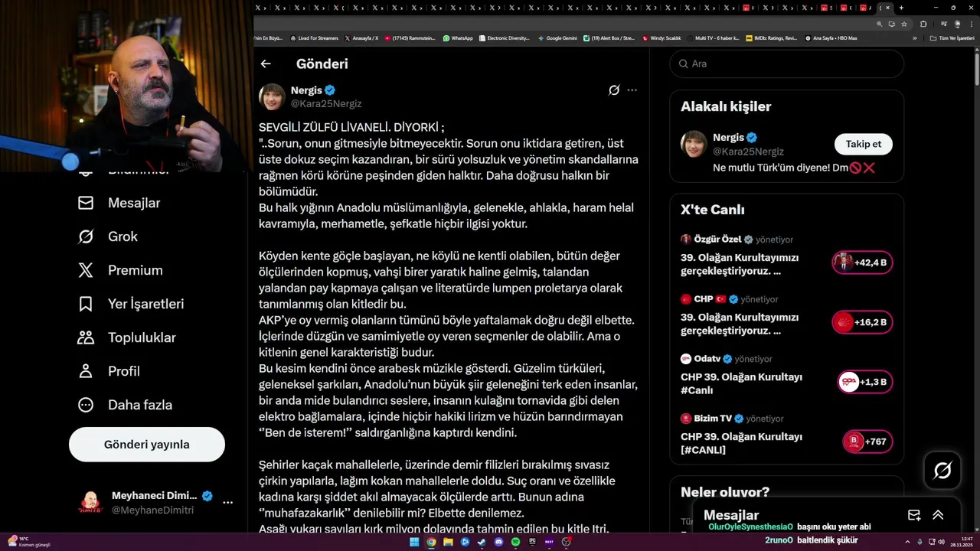This screenshot has height=551, width=980.
Task: Show hidden system tray icons
Action: (x=907, y=542)
